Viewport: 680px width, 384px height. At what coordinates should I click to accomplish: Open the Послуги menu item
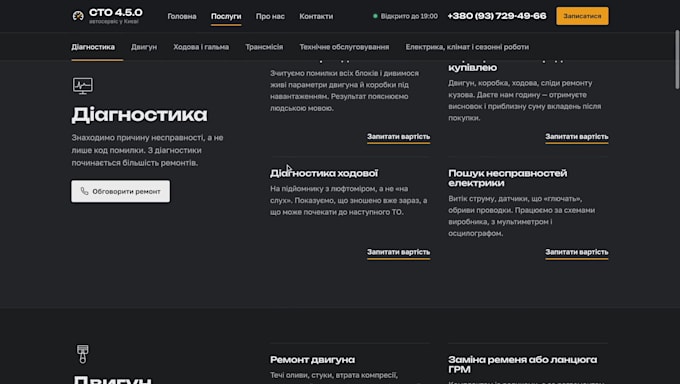pyautogui.click(x=226, y=16)
